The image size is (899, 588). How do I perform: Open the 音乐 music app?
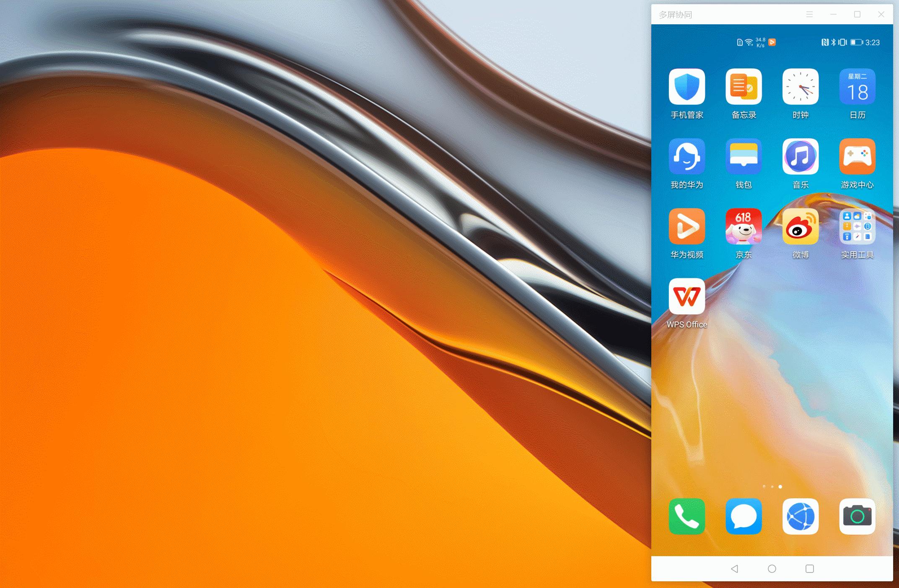pyautogui.click(x=800, y=156)
